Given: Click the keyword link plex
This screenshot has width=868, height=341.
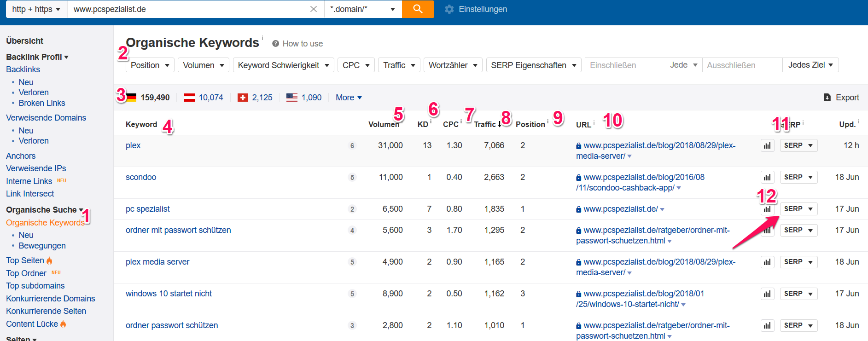Looking at the screenshot, I should click(x=133, y=145).
